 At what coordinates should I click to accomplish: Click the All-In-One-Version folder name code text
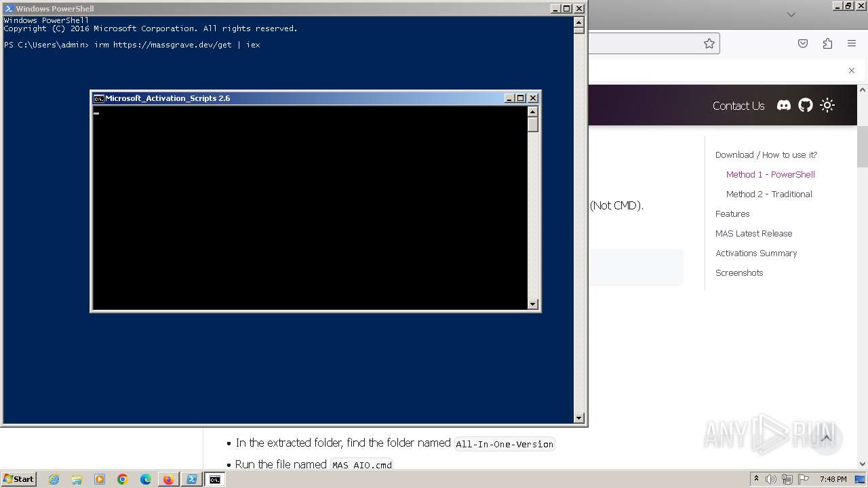tap(505, 444)
